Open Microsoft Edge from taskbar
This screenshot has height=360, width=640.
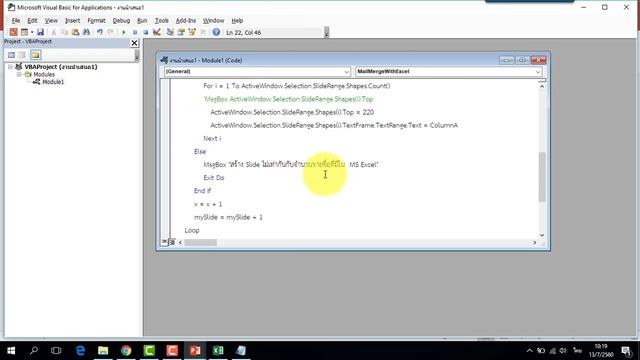point(80,351)
